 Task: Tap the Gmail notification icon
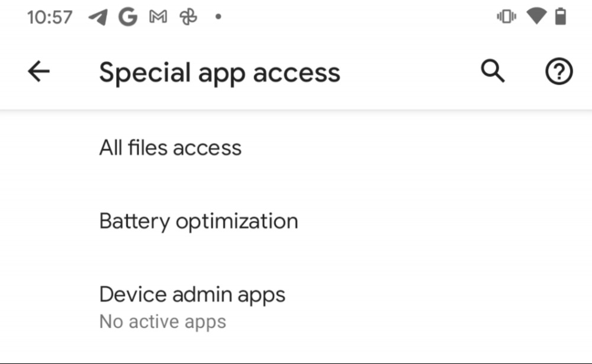point(158,17)
